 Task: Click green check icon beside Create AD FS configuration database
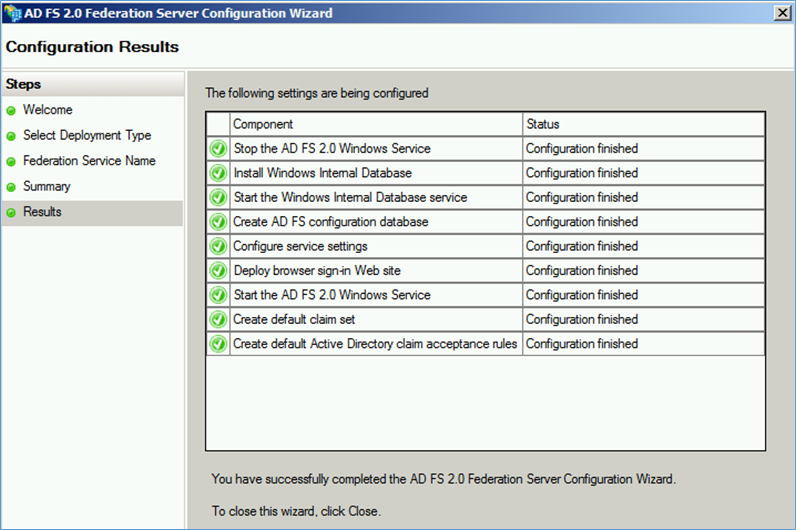tap(218, 222)
